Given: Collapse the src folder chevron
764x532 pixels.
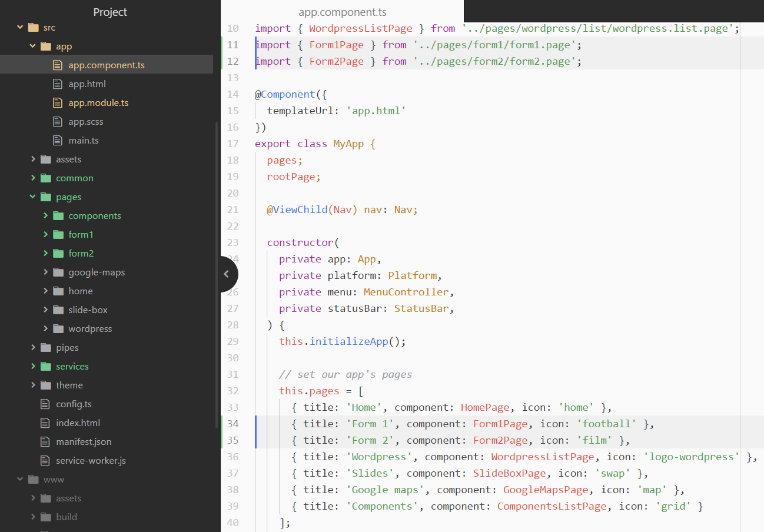Looking at the screenshot, I should [x=21, y=27].
